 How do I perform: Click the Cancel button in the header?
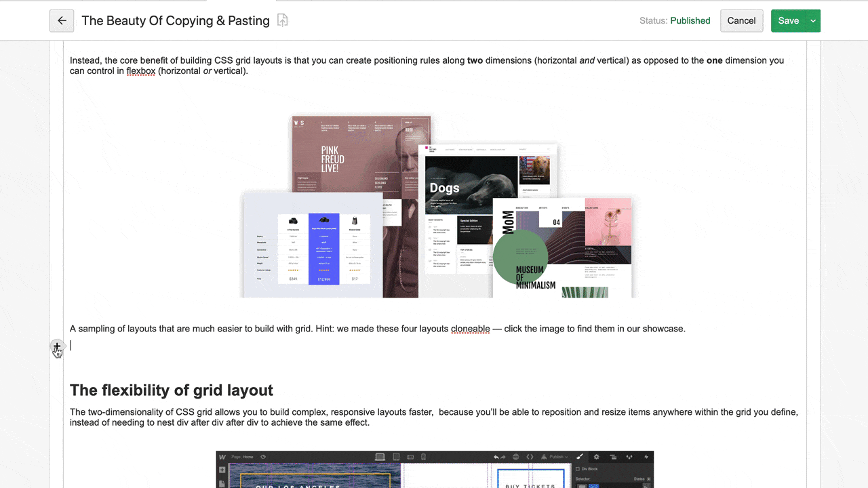741,20
